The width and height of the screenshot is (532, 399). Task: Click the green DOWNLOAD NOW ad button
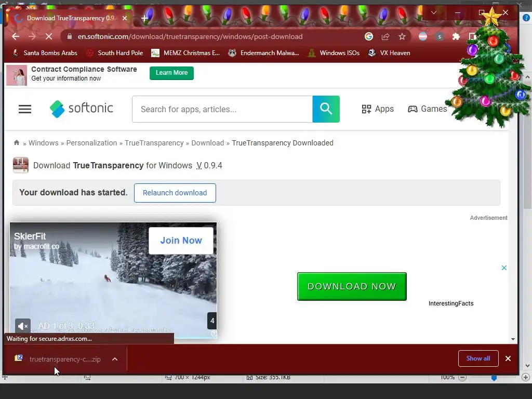(x=352, y=286)
